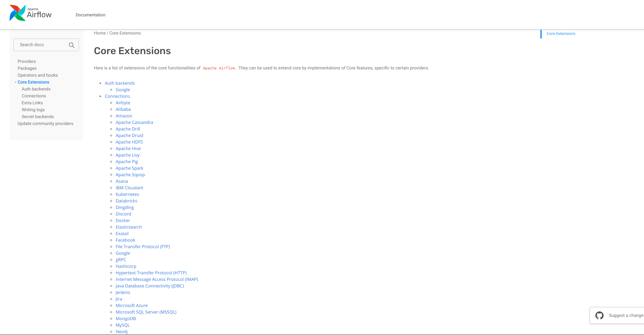Open the Apache Spark link
Screen dimensions: 644x335
tap(130, 168)
